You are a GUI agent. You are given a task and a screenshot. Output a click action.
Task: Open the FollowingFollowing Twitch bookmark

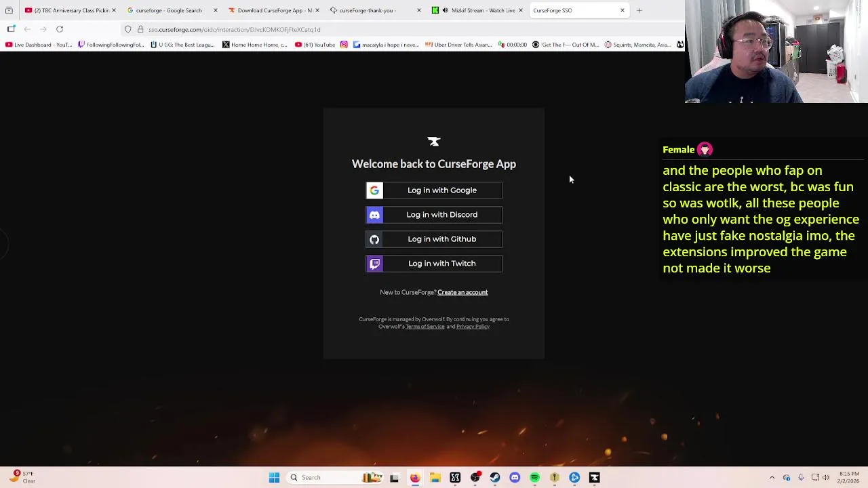(x=111, y=45)
